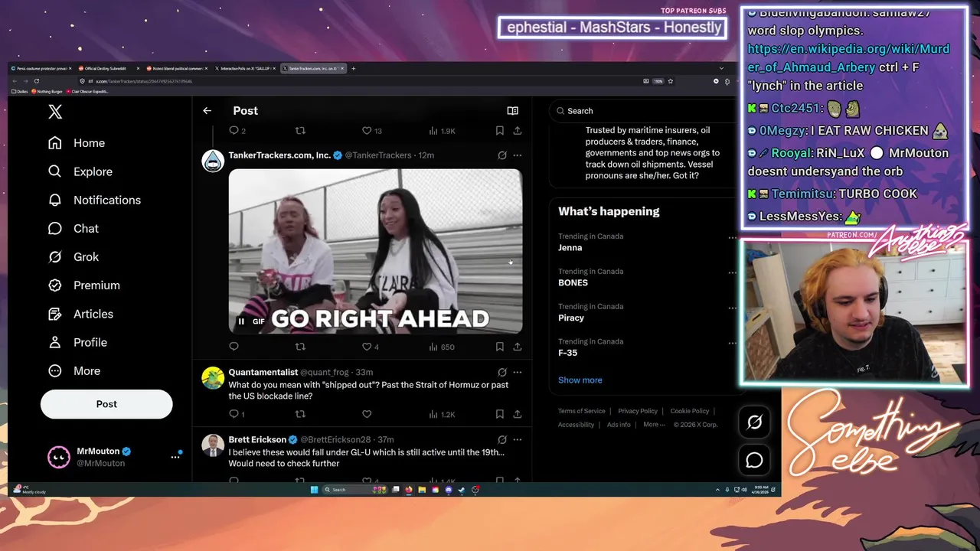The image size is (980, 551).
Task: Open more options on TankerTrackers post
Action: coord(518,155)
